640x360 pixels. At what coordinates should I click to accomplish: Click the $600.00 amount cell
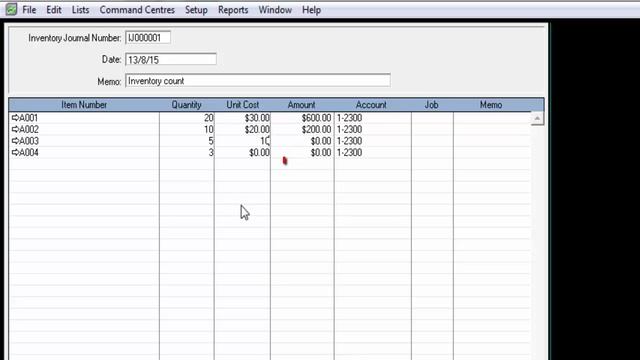302,118
